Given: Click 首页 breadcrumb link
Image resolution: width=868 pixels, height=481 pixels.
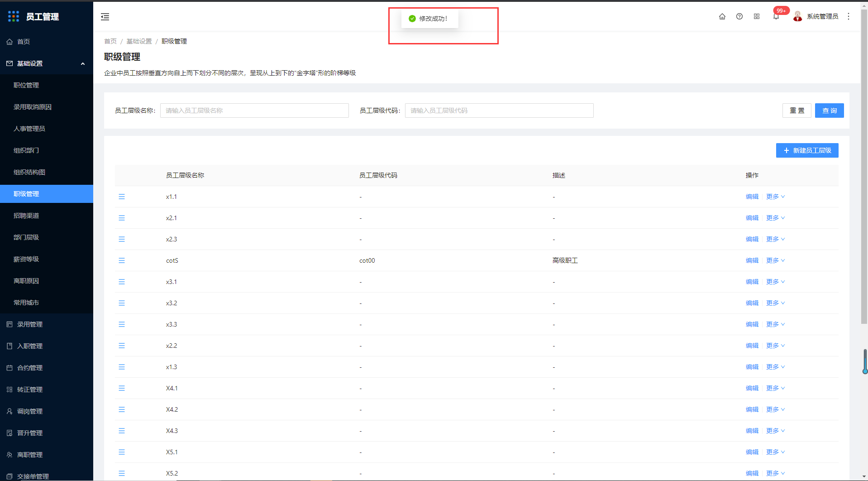Looking at the screenshot, I should point(110,41).
